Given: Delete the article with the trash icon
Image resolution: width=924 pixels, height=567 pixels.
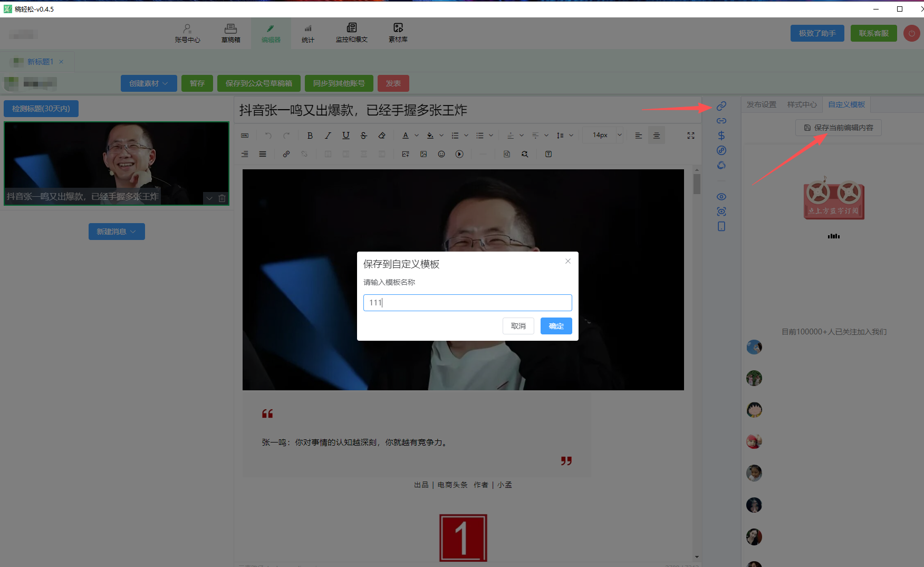Looking at the screenshot, I should click(222, 198).
